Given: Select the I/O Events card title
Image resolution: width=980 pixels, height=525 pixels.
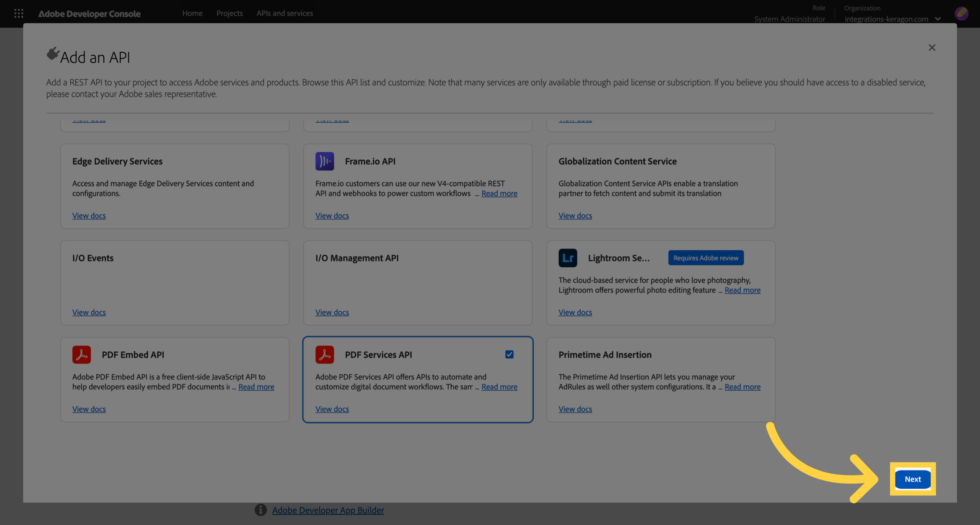Looking at the screenshot, I should 93,258.
